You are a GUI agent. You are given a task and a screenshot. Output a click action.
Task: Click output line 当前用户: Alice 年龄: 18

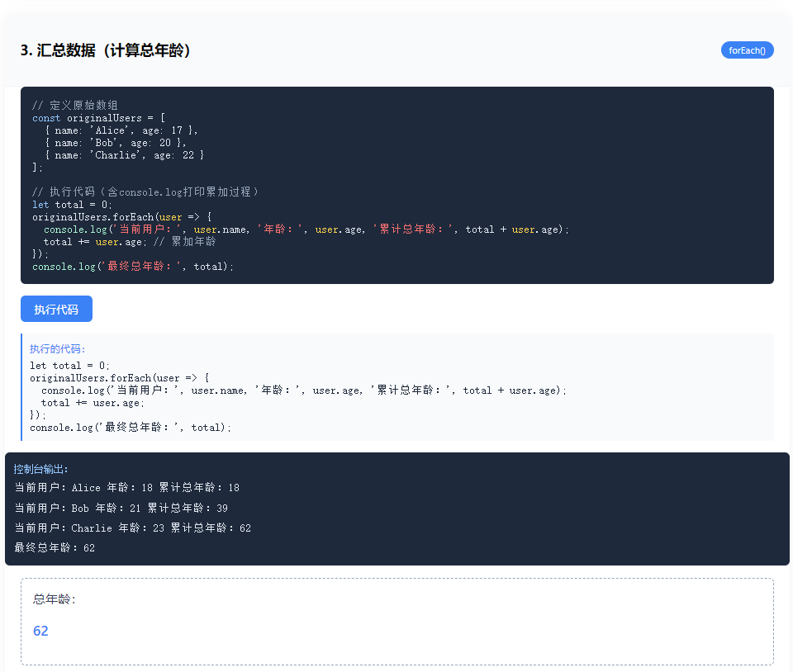point(127,488)
